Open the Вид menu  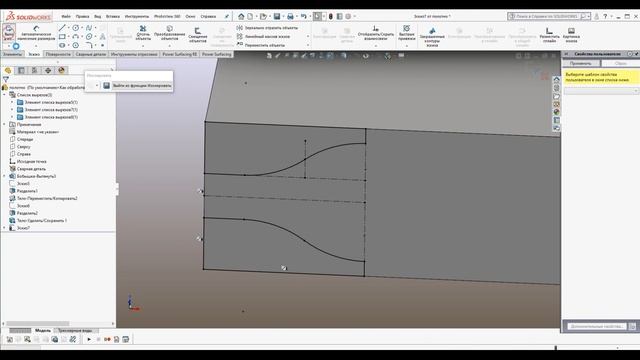tap(98, 16)
